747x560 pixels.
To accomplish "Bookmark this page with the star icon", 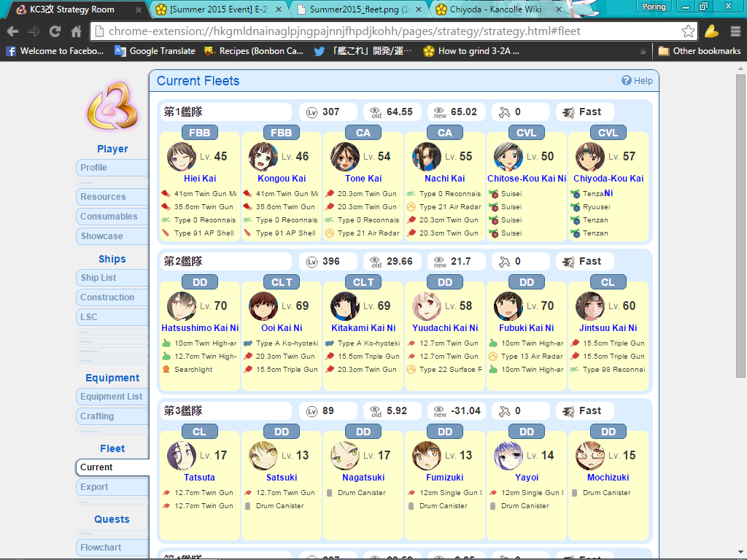I will pyautogui.click(x=688, y=31).
